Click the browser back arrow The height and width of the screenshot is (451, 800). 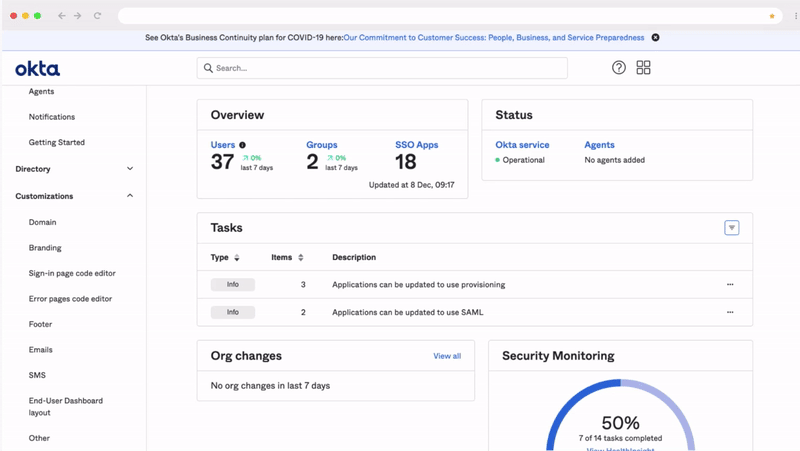click(62, 16)
